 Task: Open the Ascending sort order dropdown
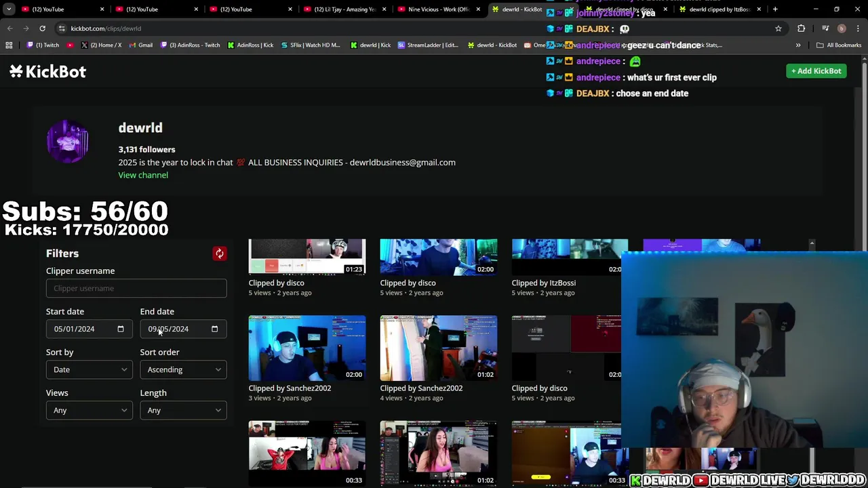point(183,369)
